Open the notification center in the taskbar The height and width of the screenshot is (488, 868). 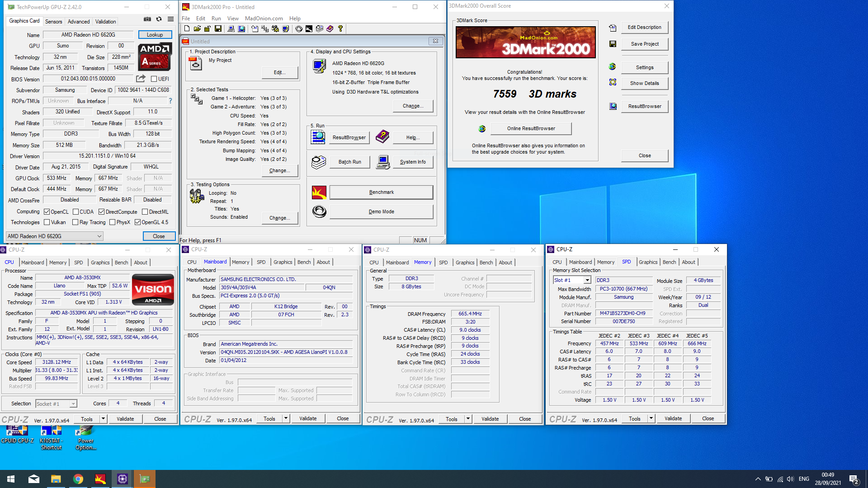point(854,479)
